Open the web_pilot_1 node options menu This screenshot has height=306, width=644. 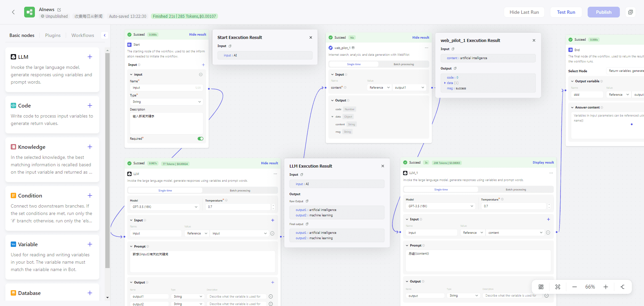[427, 48]
